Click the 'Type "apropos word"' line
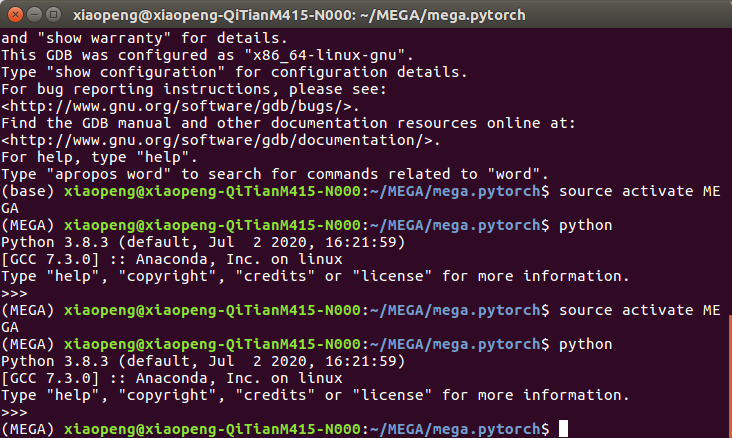 (274, 175)
